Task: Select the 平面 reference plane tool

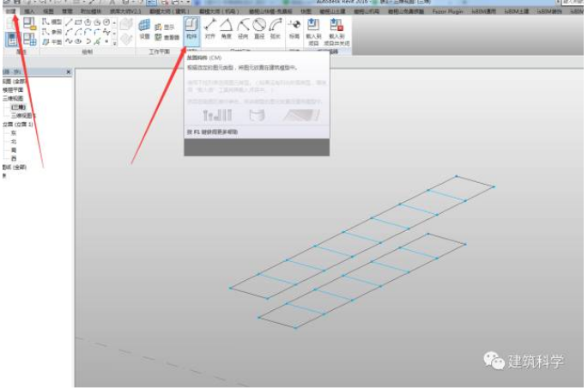Action: click(52, 42)
